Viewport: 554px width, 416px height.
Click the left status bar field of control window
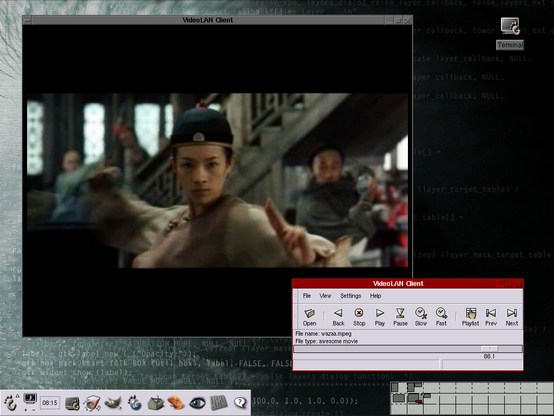point(366,364)
